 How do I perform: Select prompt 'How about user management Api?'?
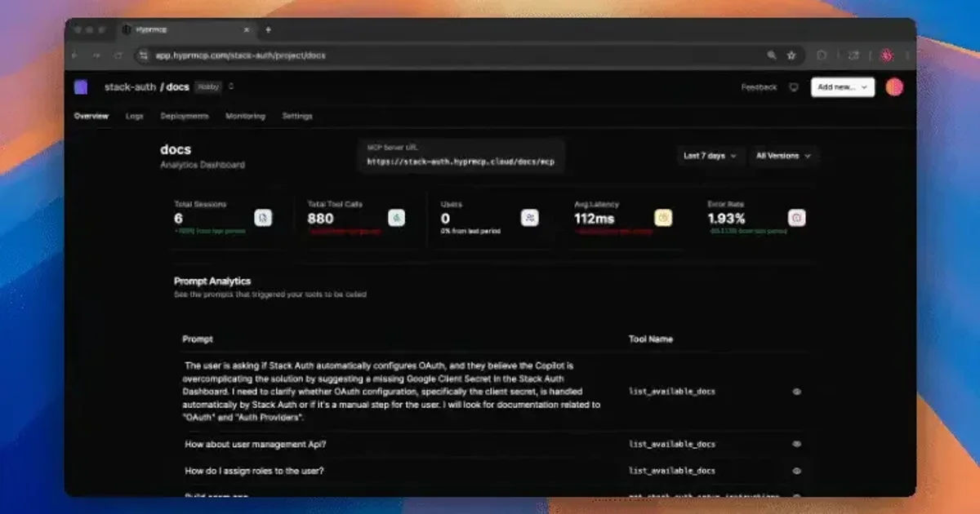[x=256, y=445]
